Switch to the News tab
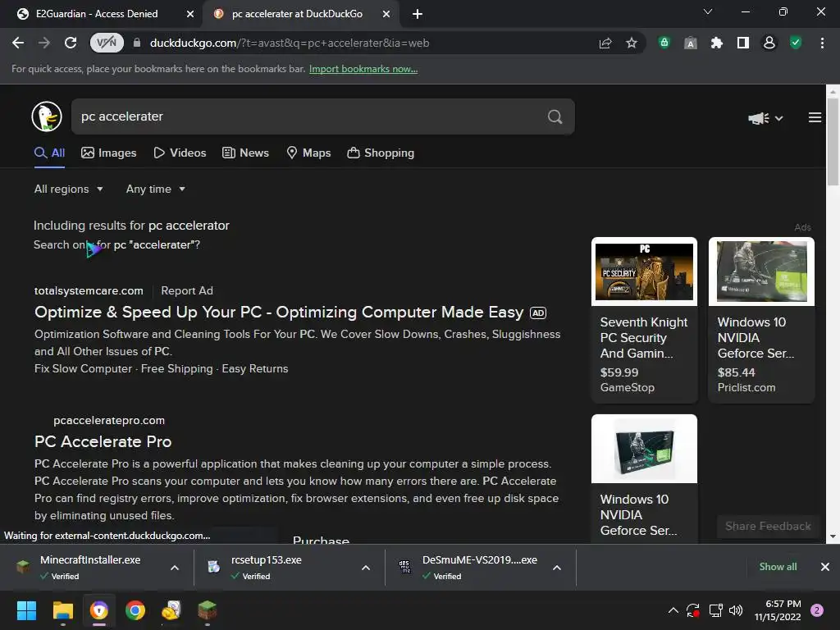The width and height of the screenshot is (840, 630). click(245, 153)
